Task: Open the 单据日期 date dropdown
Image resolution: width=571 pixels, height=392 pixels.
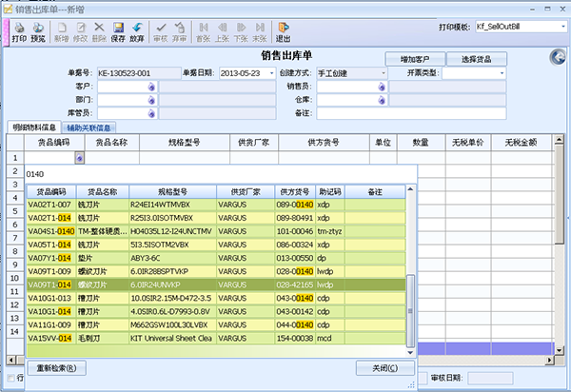Action: pyautogui.click(x=271, y=73)
